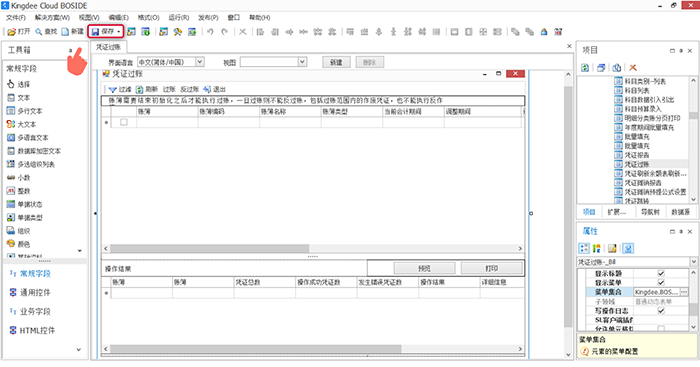The image size is (700, 367).
Task: Click the highlighted blue icon in 属性 toolbar
Action: pos(628,248)
